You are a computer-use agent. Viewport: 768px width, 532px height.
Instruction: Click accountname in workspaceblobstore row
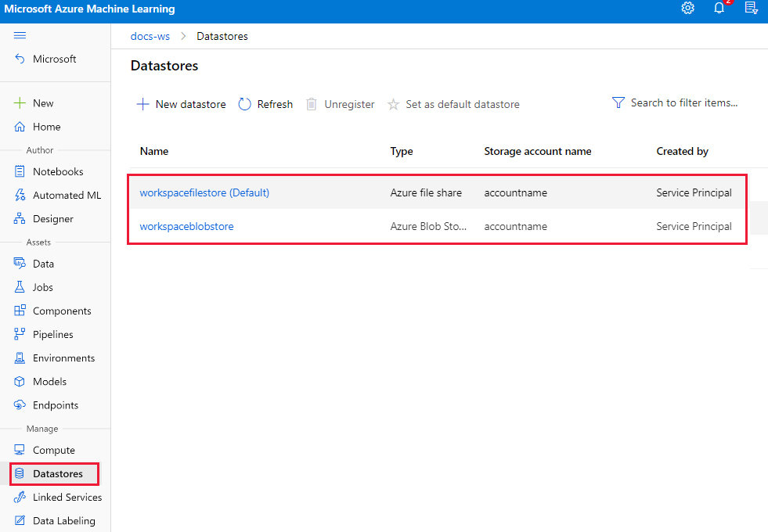pos(515,226)
